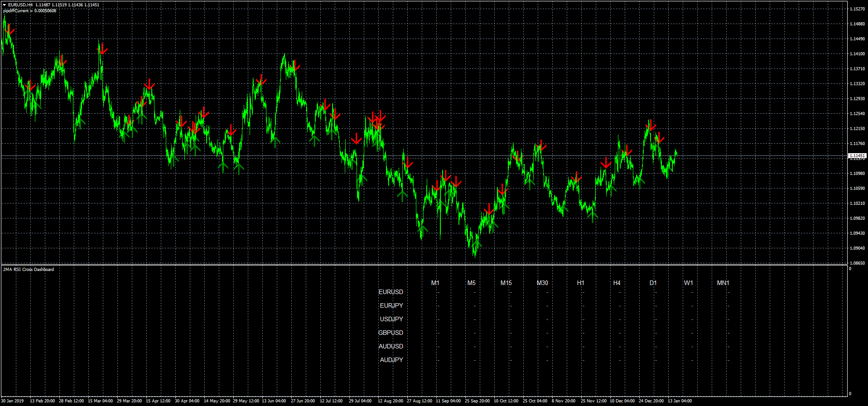The image size is (868, 406).
Task: Select the H1 timeframe column header
Action: click(581, 283)
